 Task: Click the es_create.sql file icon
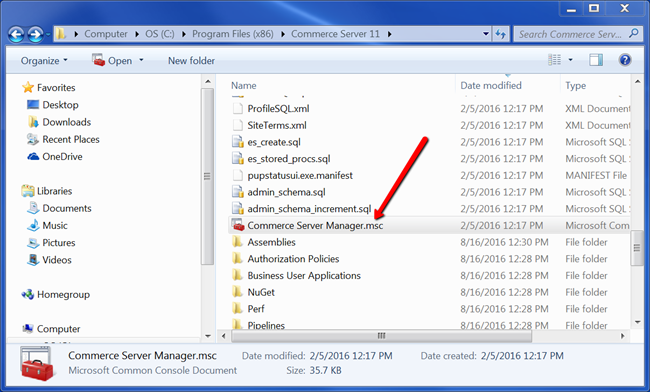click(238, 142)
